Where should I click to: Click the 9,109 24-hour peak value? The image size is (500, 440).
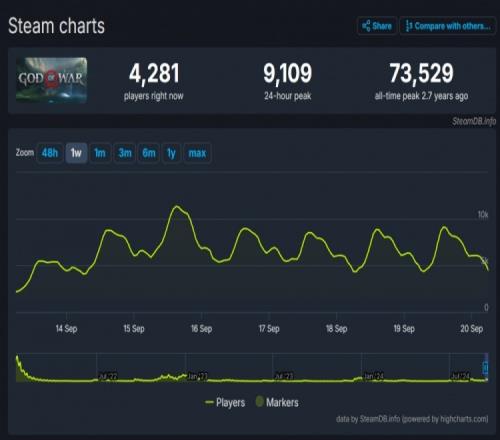click(x=288, y=73)
